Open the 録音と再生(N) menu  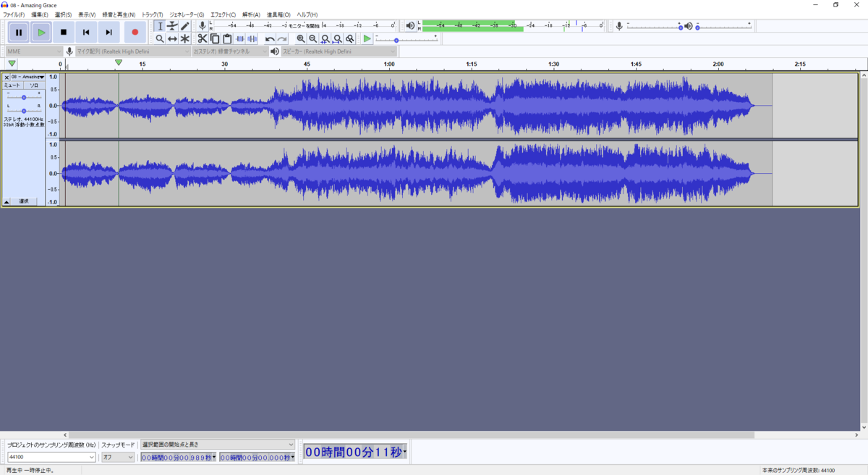pyautogui.click(x=119, y=14)
